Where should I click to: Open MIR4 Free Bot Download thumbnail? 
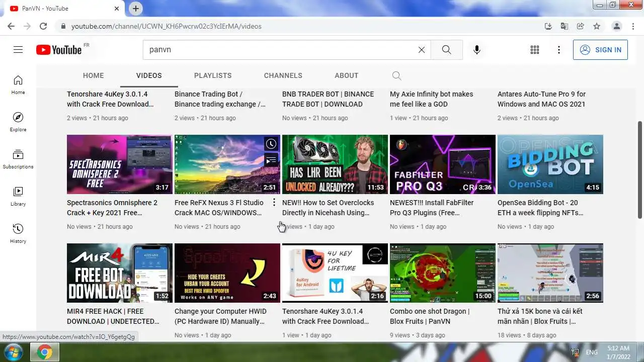click(120, 273)
